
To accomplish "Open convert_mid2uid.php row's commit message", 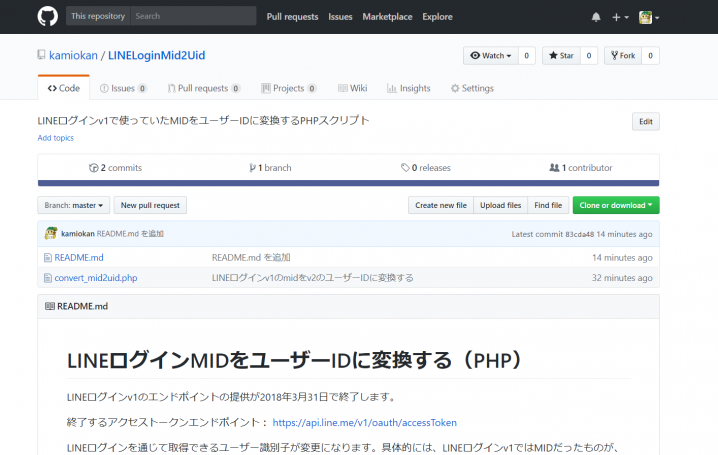I will pos(312,278).
